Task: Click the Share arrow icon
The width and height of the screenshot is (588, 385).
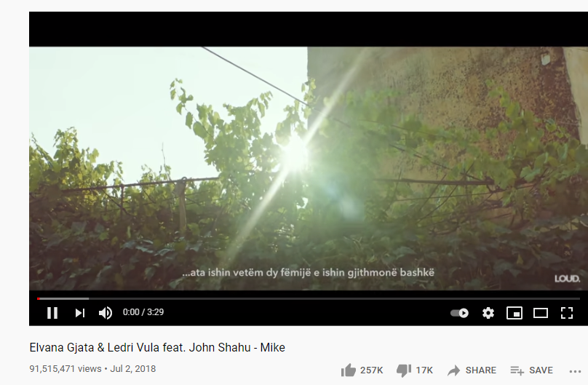Action: click(454, 370)
